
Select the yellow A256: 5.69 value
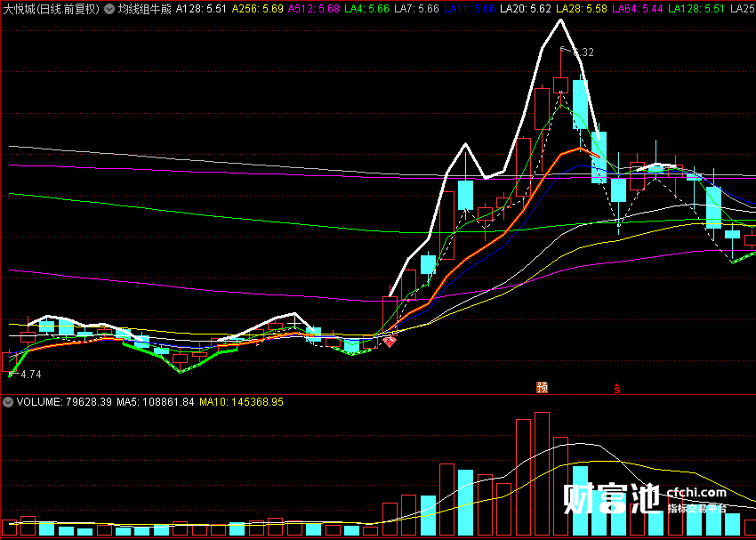(257, 9)
